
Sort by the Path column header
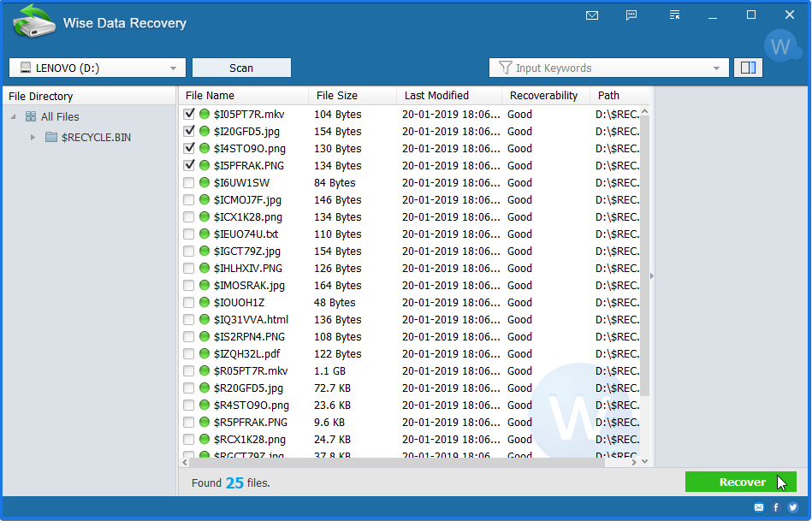point(619,95)
